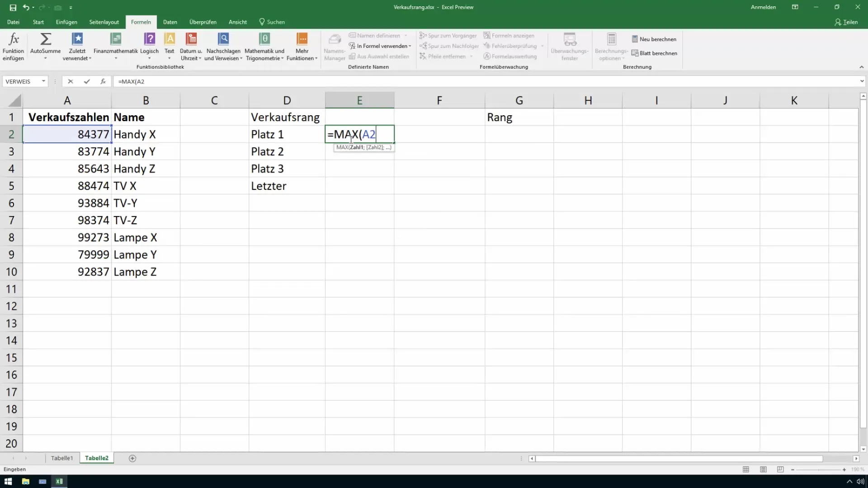Click Excel icon in taskbar

[x=59, y=481]
